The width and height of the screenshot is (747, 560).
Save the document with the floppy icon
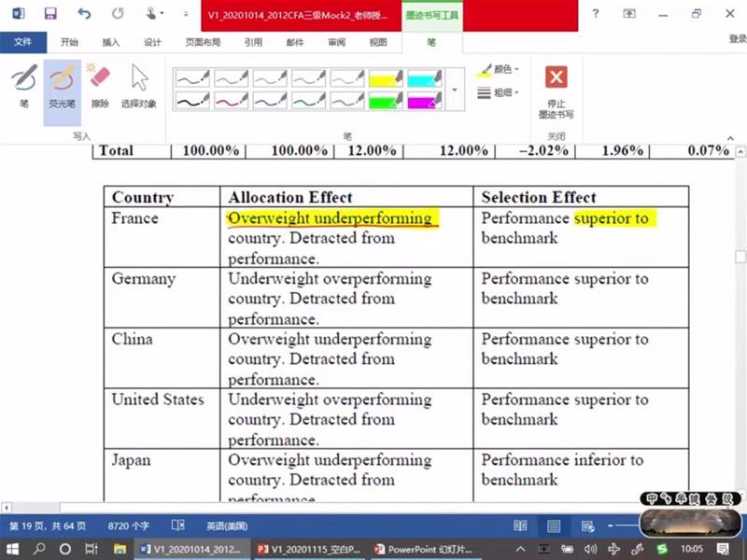click(50, 14)
